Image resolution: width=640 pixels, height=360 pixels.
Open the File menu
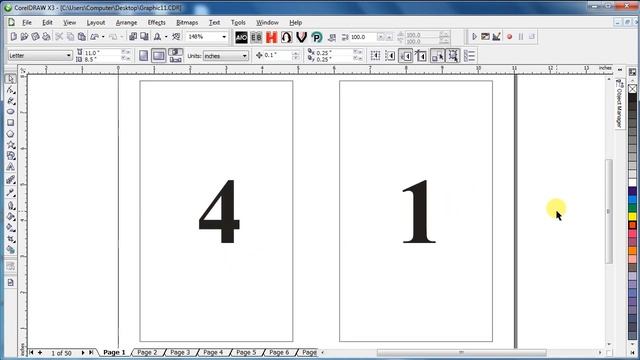pyautogui.click(x=27, y=22)
